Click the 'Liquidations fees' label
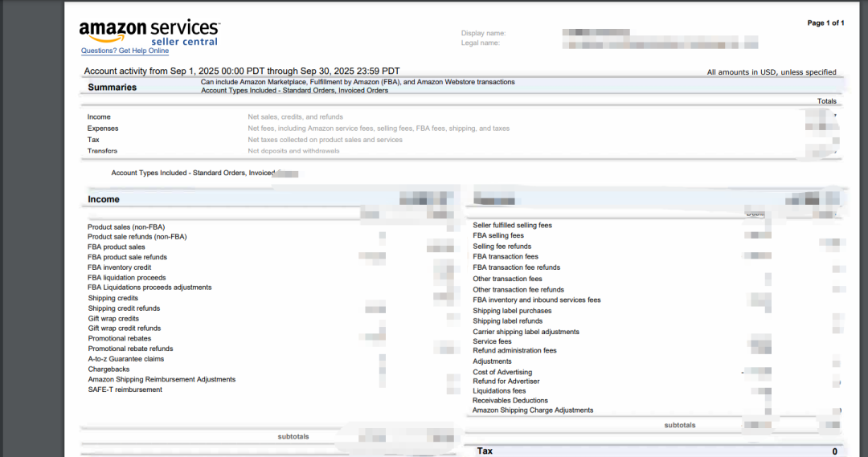 499,391
